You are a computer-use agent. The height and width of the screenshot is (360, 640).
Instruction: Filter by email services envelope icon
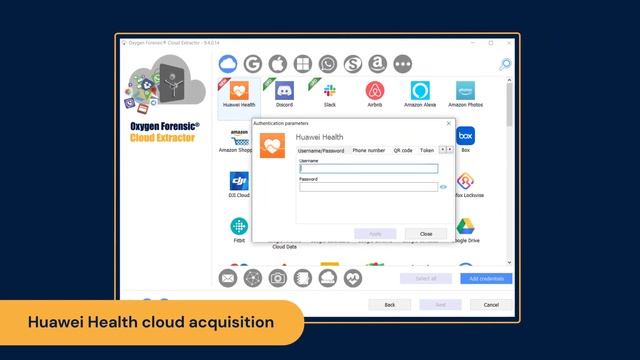point(228,278)
